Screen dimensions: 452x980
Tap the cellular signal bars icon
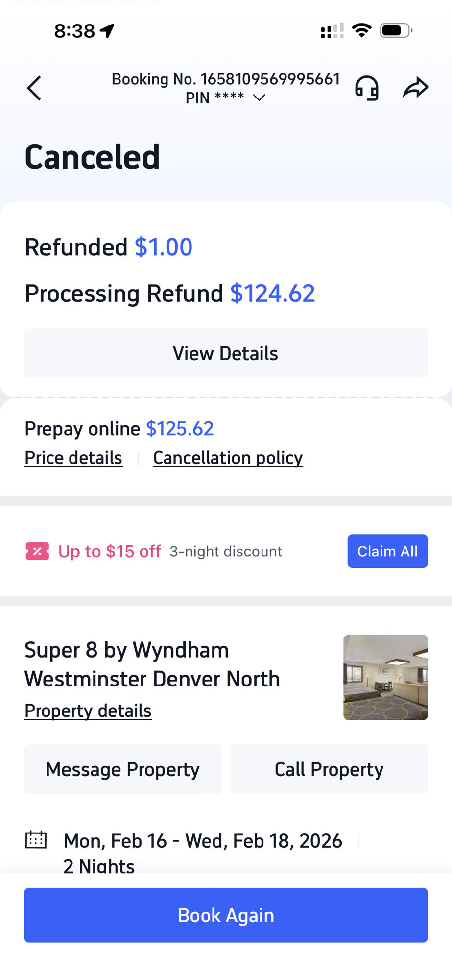(332, 31)
